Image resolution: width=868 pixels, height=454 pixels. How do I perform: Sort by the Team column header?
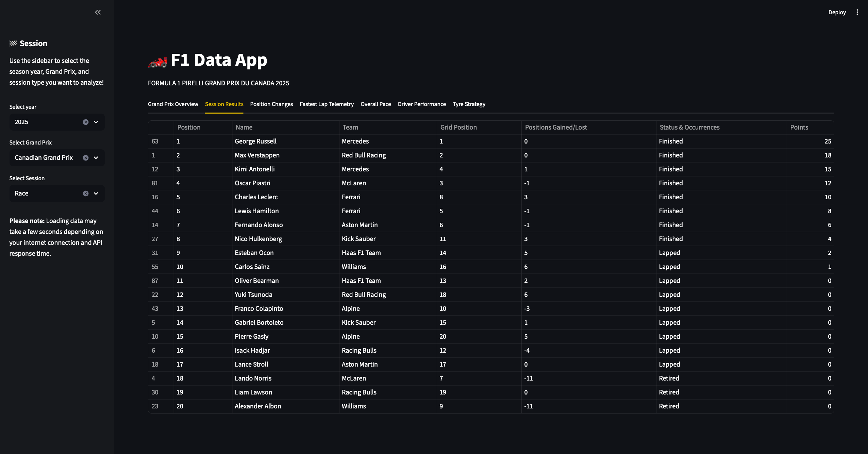coord(388,127)
